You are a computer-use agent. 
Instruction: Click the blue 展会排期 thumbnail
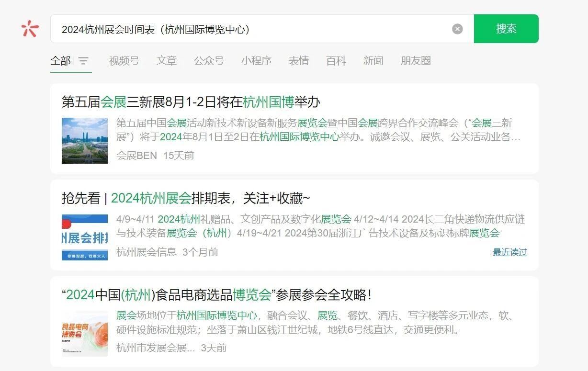coord(85,237)
